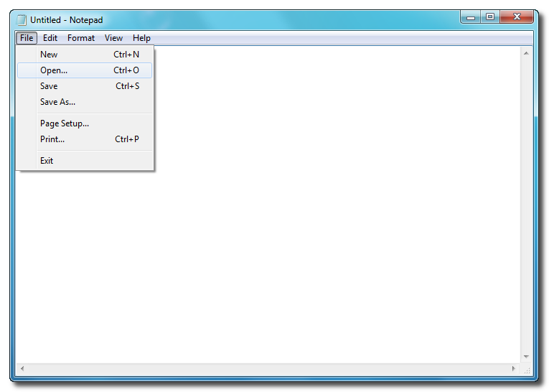The height and width of the screenshot is (392, 549).
Task: Open the Format menu
Action: tap(81, 38)
